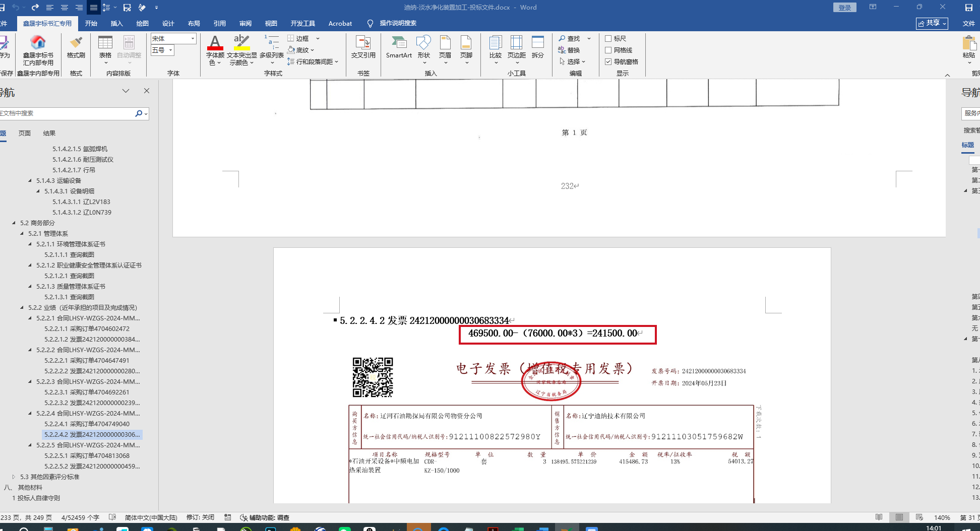
Task: Close the navigation pane with the X
Action: [x=147, y=91]
